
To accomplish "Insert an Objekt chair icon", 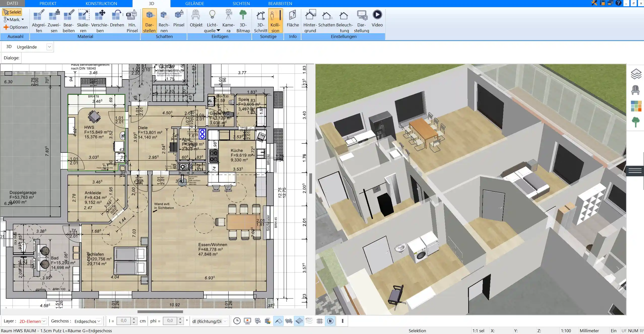I will click(196, 18).
